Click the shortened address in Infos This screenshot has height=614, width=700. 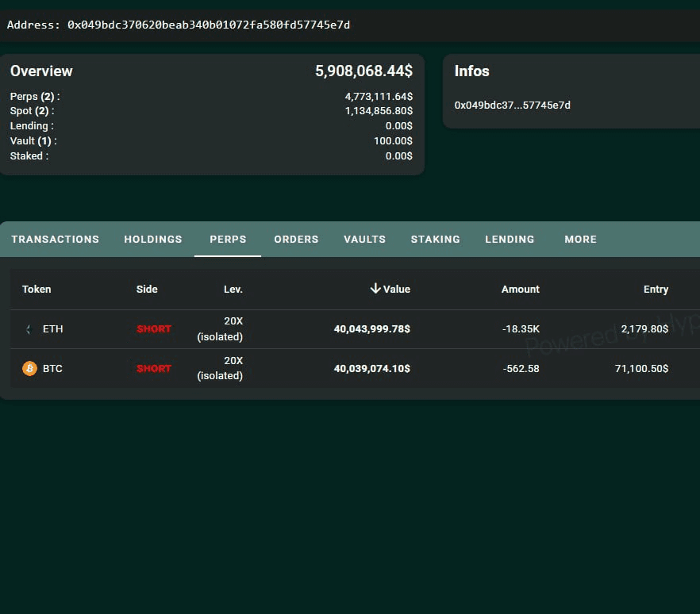point(512,106)
